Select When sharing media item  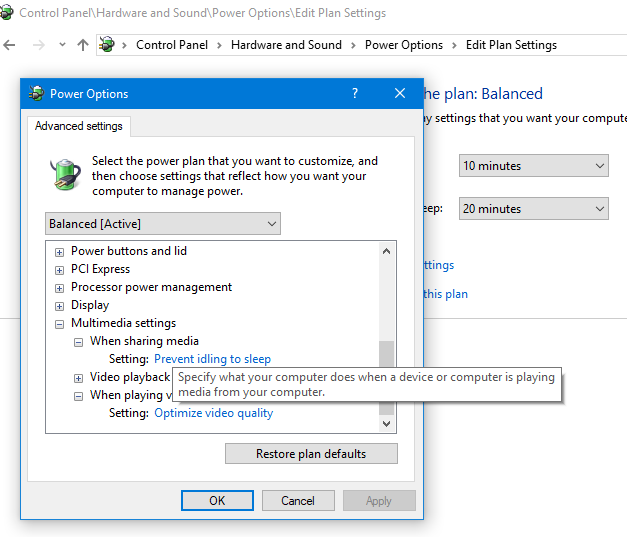[x=144, y=341]
